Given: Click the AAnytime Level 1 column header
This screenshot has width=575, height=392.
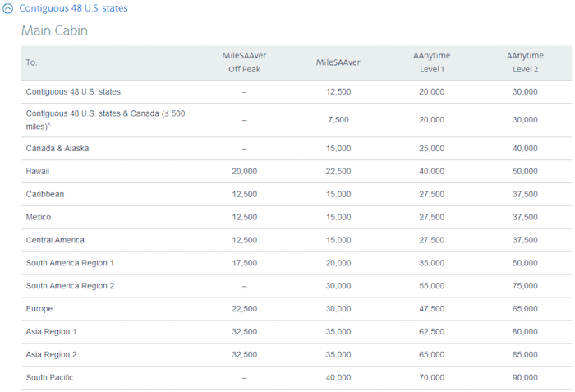Looking at the screenshot, I should 431,62.
